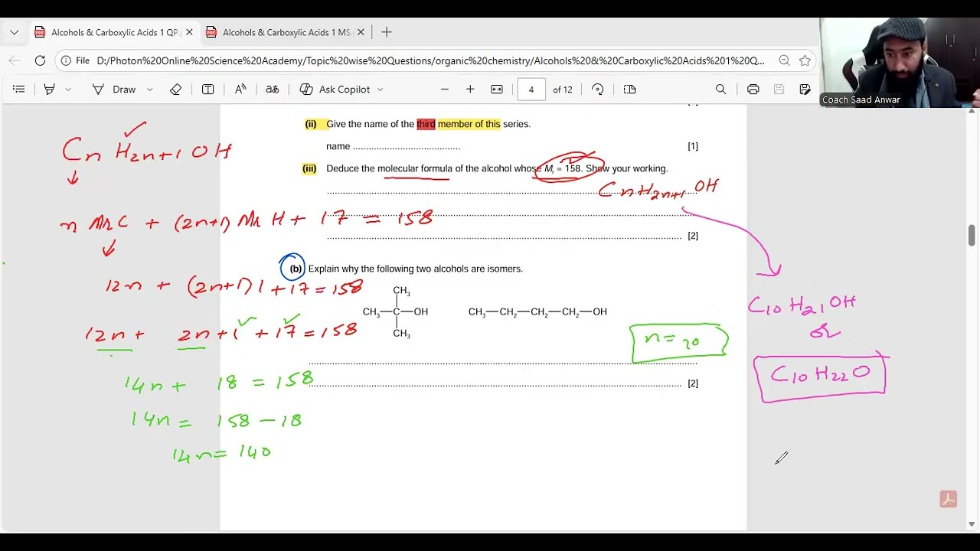Expand the highlighter color options dropdown

[68, 90]
